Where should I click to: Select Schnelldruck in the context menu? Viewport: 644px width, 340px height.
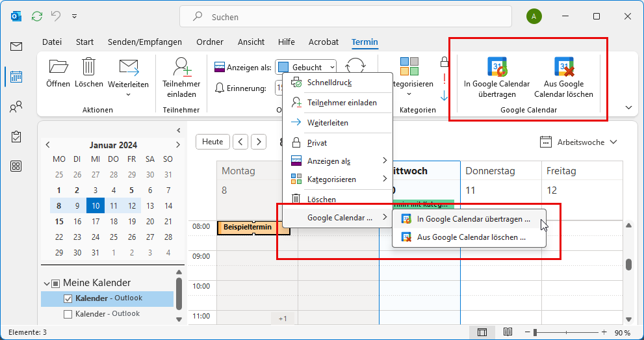(x=329, y=83)
